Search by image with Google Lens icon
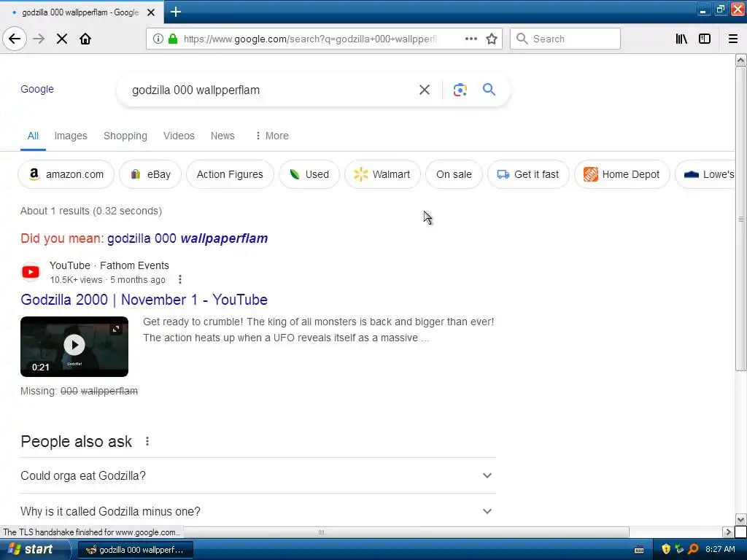Viewport: 747px width, 560px height. click(x=460, y=90)
